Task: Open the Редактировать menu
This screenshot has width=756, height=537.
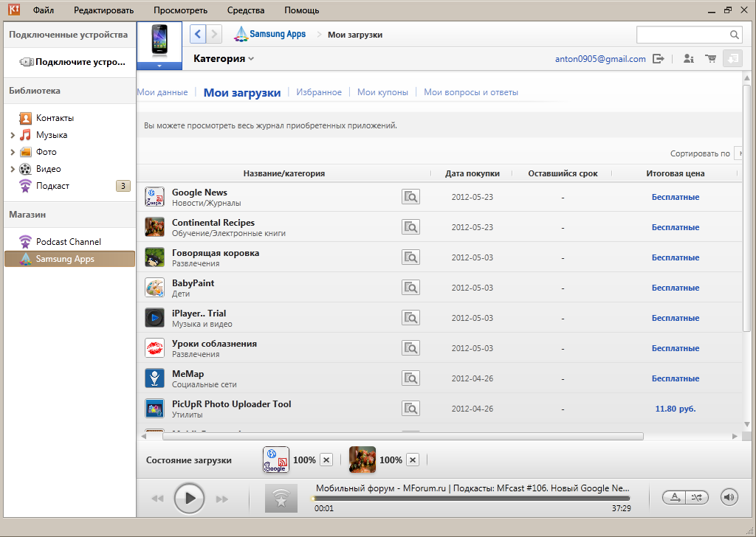Action: point(103,10)
